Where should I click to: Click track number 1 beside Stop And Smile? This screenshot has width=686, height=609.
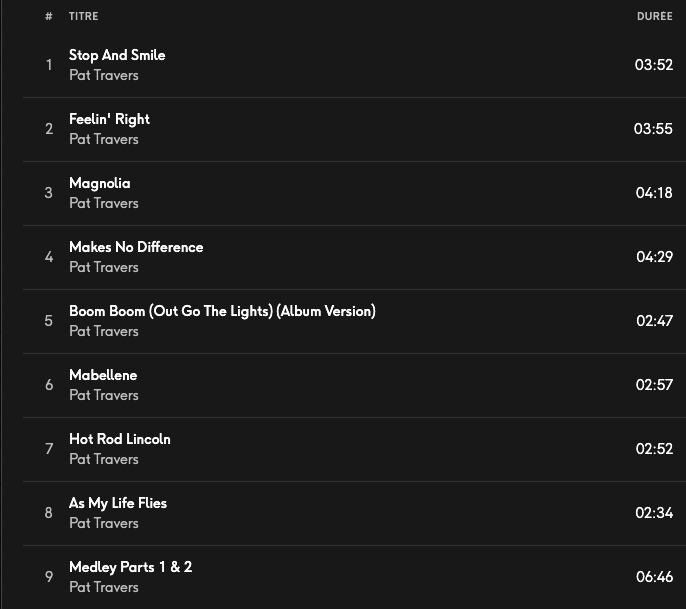tap(48, 65)
